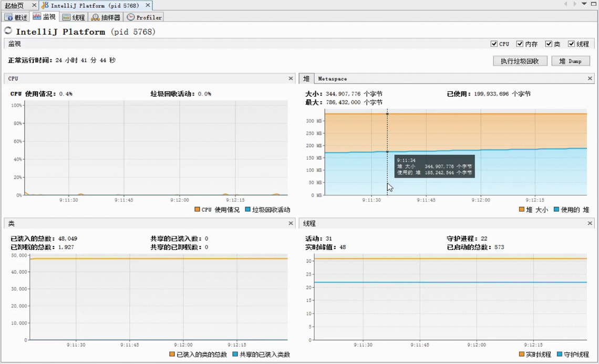Click the scroll documents left arrow
The height and width of the screenshot is (364, 599).
[566, 4]
